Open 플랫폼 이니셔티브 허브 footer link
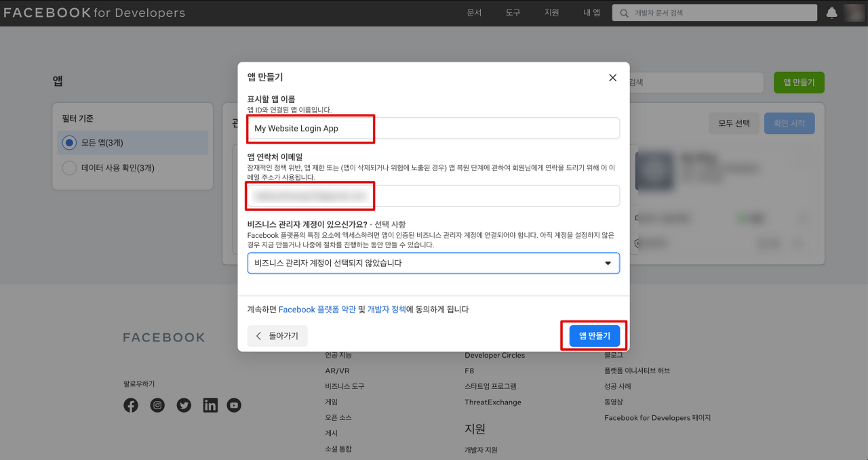The height and width of the screenshot is (460, 868). (x=637, y=371)
